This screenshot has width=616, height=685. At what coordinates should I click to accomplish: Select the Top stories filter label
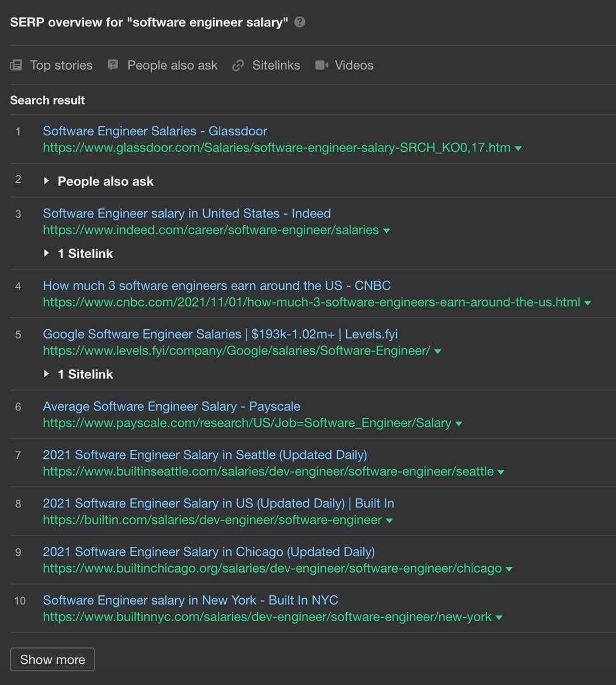coord(61,65)
